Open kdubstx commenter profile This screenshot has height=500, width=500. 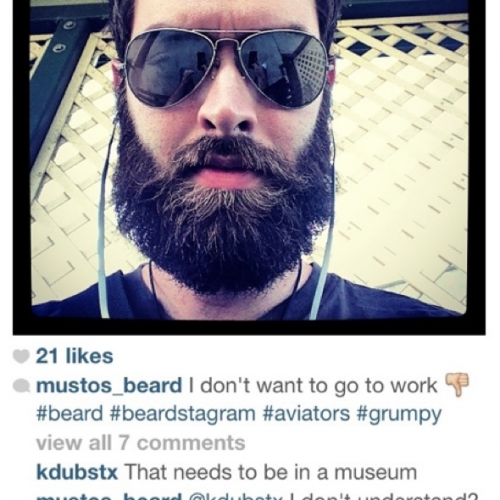click(77, 472)
